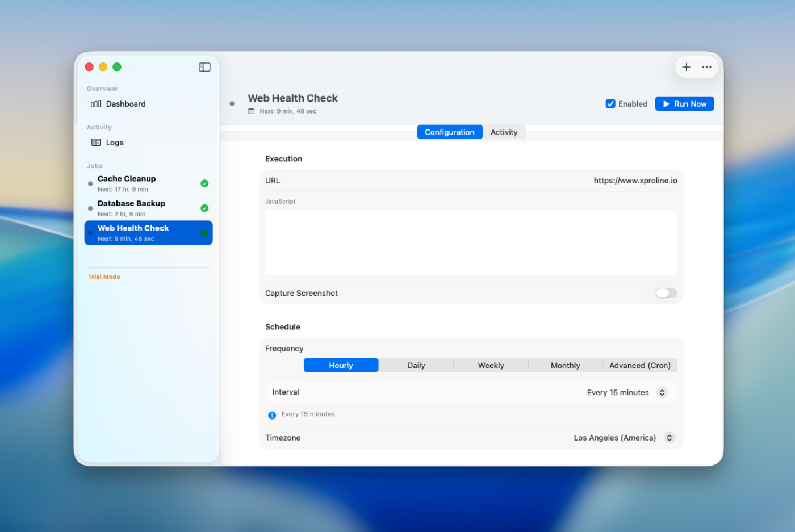Click Database Backup green success checkmark
Viewport: 795px width, 532px height.
click(204, 208)
